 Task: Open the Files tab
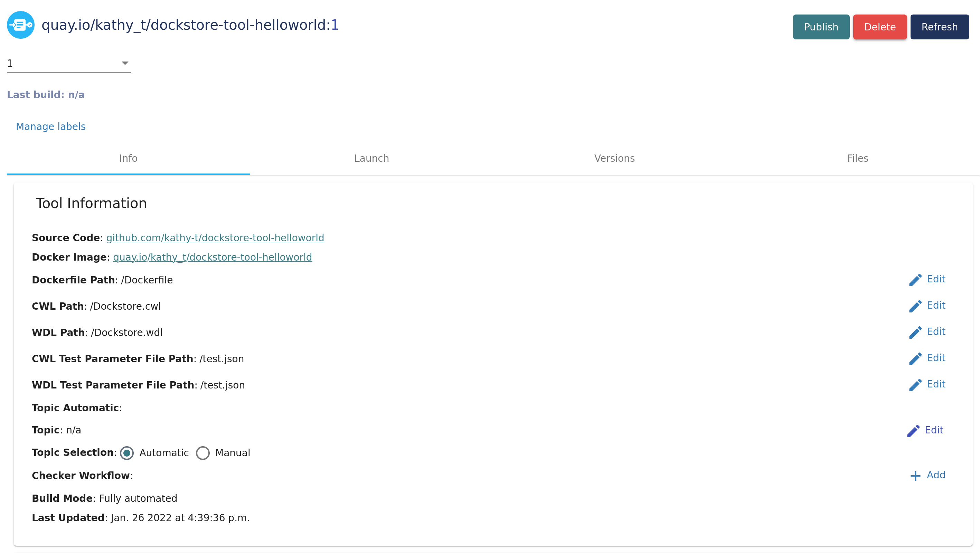pos(857,158)
